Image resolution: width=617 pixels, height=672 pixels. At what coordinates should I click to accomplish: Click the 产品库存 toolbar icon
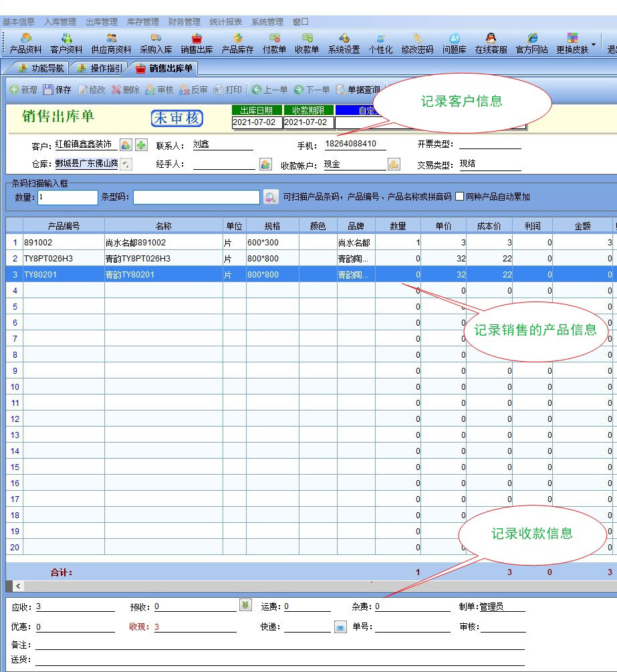click(237, 43)
